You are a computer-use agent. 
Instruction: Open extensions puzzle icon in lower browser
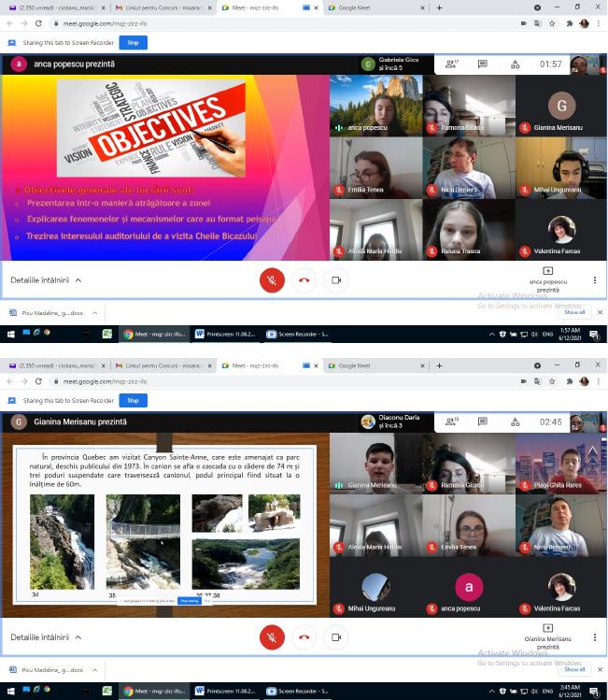pyautogui.click(x=570, y=381)
